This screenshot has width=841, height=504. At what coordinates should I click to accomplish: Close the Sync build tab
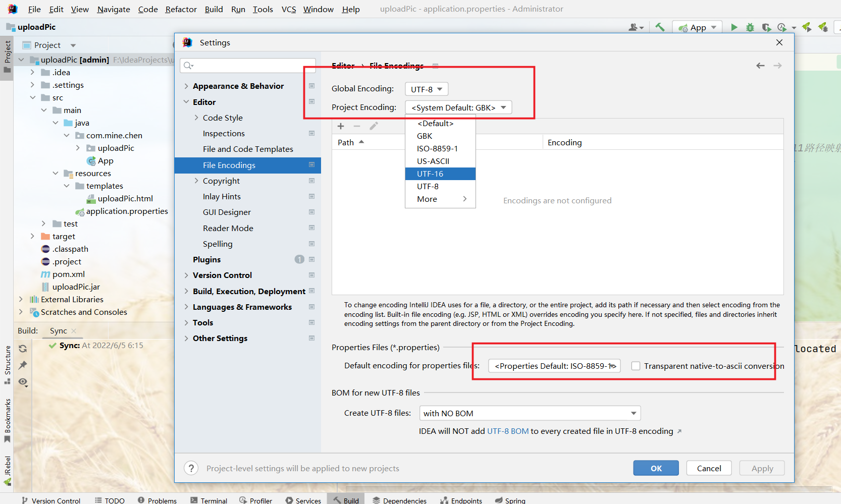pyautogui.click(x=74, y=331)
